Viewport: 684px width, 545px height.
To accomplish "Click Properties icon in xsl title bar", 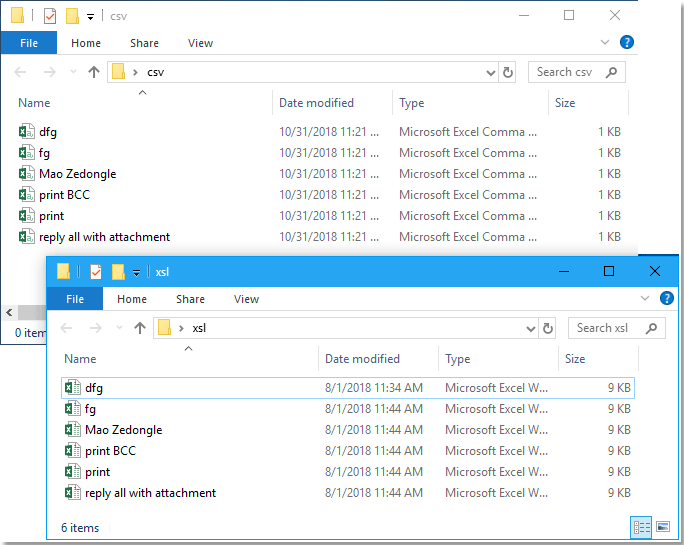I will (x=96, y=271).
